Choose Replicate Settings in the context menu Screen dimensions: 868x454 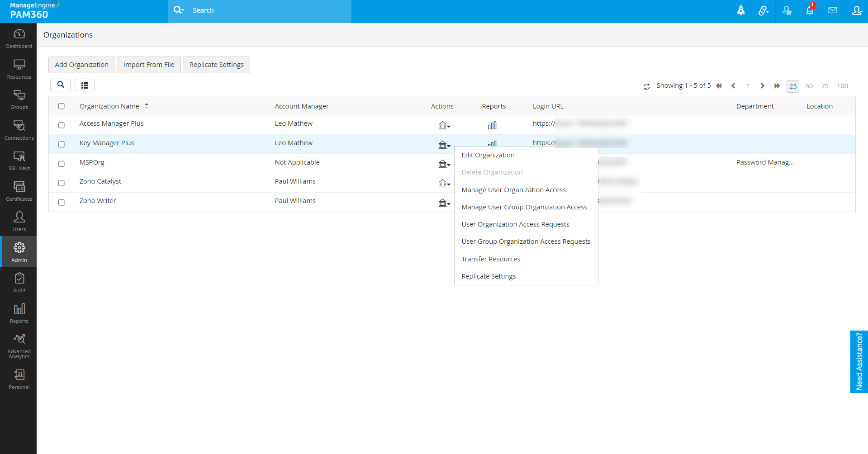pos(489,276)
